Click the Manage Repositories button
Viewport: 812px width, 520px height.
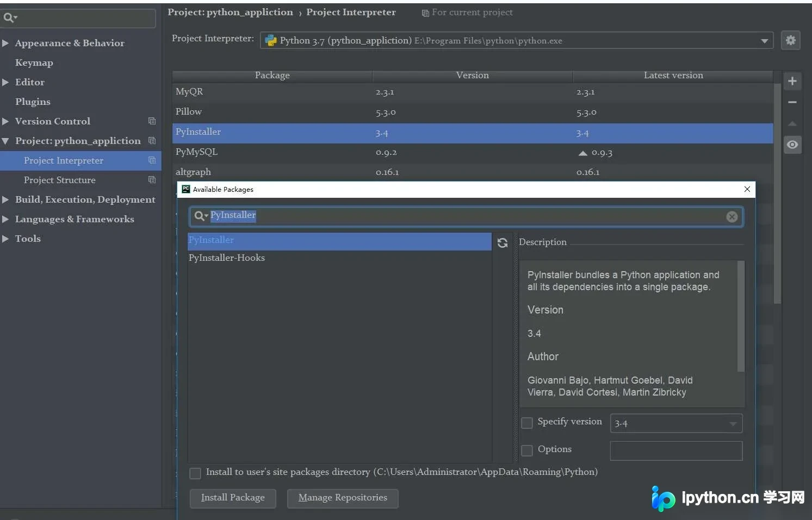[x=343, y=498]
